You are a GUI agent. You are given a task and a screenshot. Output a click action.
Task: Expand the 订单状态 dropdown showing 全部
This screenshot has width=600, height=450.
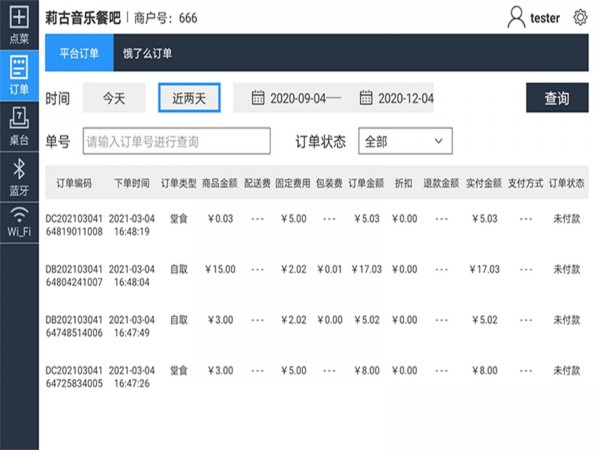coord(405,142)
